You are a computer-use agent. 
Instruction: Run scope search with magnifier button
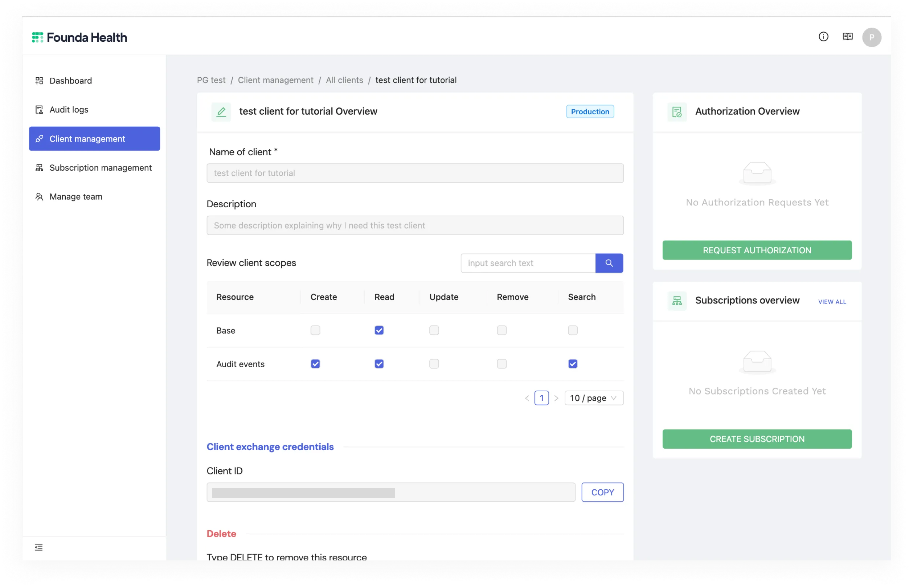pos(609,263)
